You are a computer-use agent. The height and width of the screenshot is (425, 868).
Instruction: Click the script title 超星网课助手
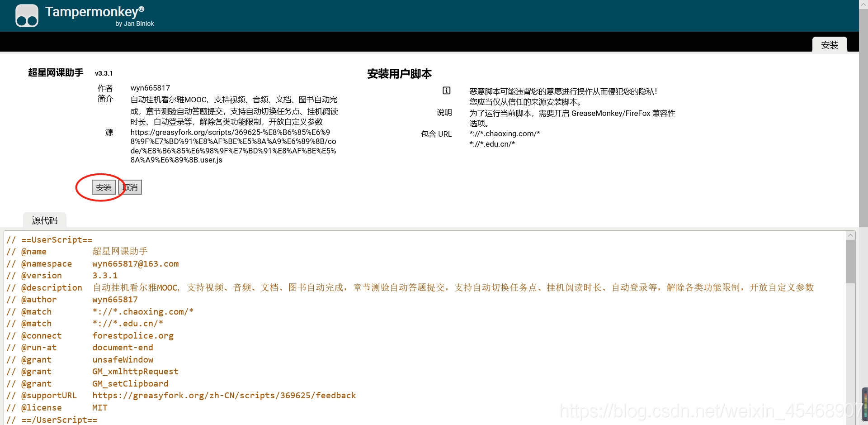(x=56, y=73)
